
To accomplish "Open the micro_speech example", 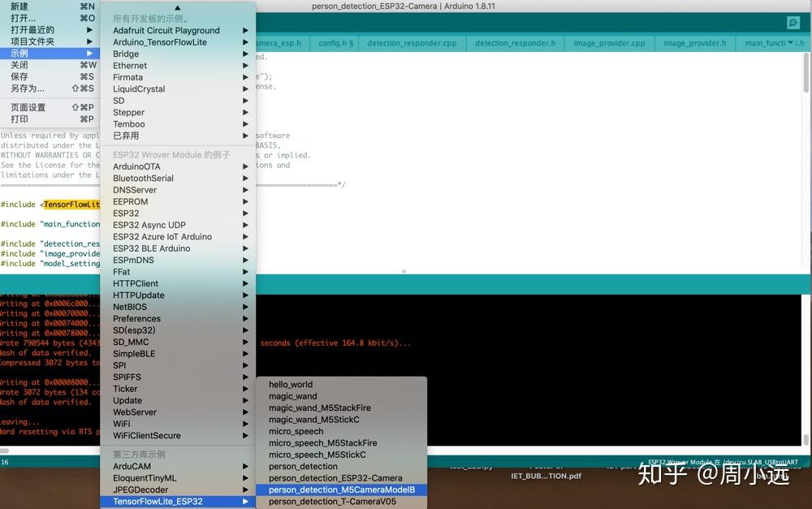I will pyautogui.click(x=296, y=431).
